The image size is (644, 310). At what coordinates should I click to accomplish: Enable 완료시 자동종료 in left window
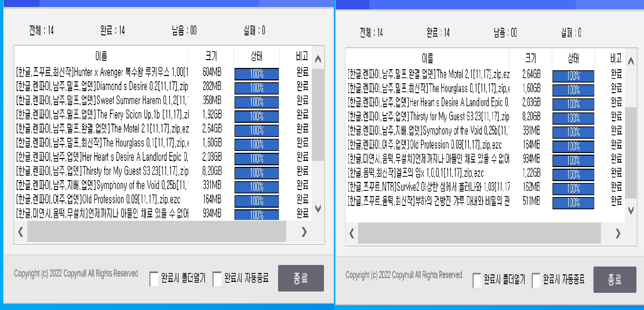coord(217,279)
